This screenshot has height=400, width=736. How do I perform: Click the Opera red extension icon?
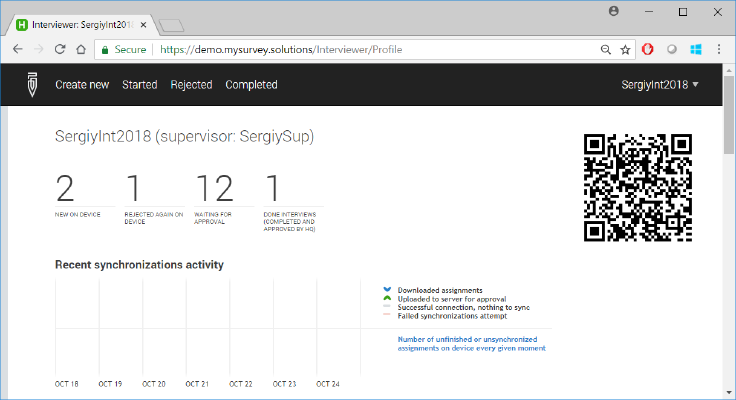pyautogui.click(x=648, y=49)
